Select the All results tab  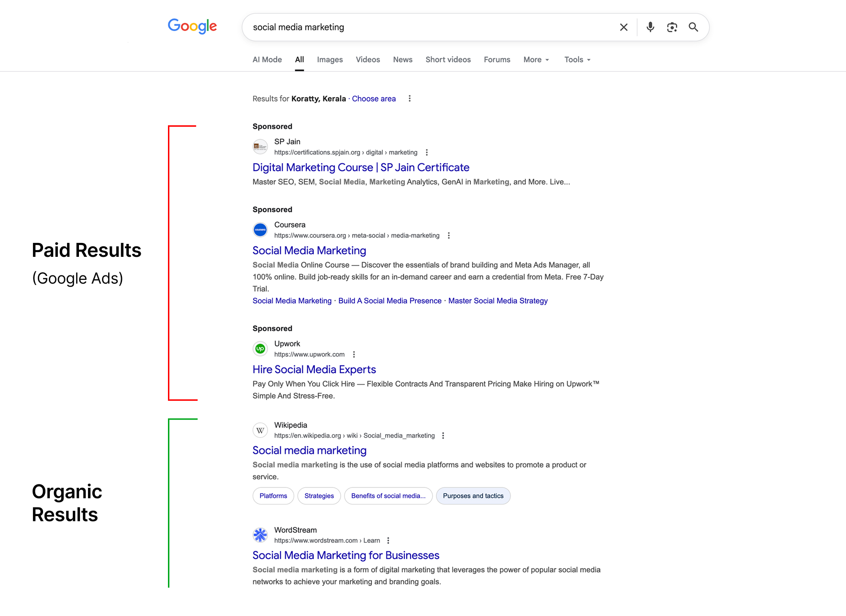tap(300, 59)
